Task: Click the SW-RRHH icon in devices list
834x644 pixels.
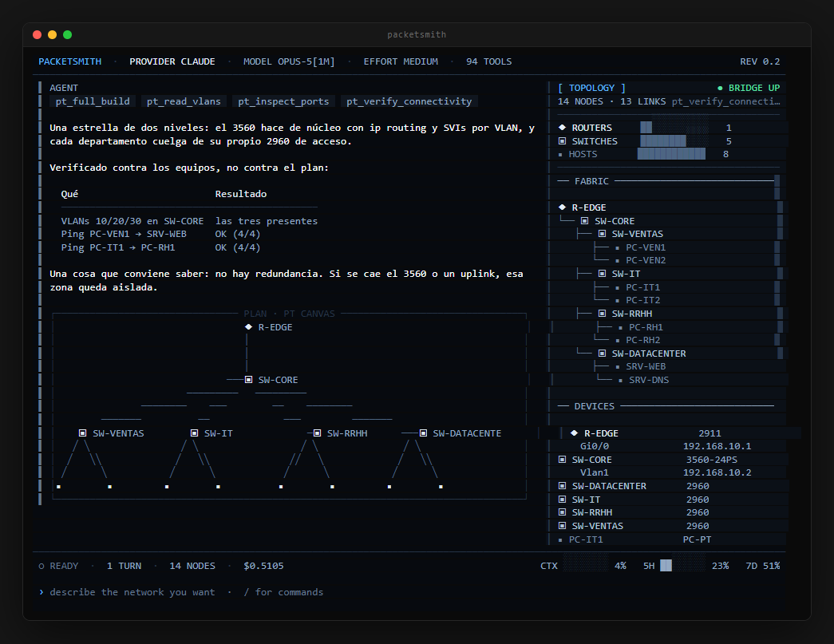Action: pos(562,512)
